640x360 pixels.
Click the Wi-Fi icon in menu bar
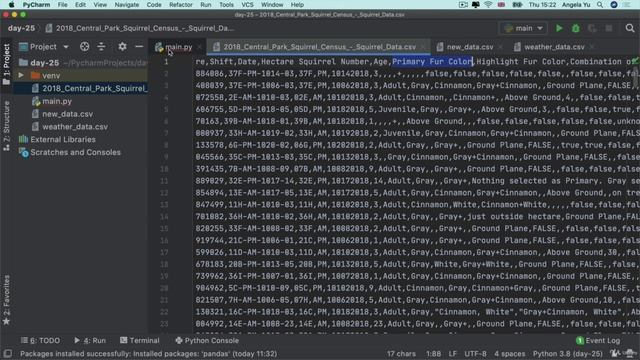point(488,5)
